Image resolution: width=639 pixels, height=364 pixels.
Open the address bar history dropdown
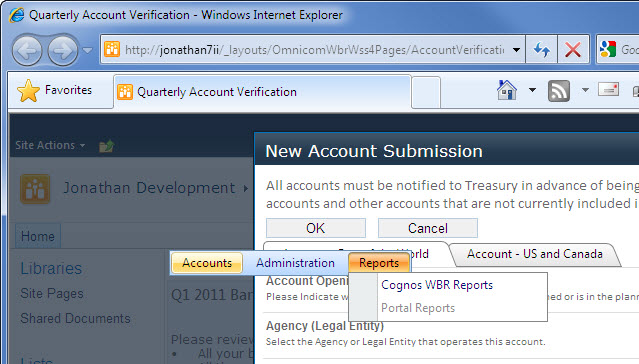tap(516, 50)
